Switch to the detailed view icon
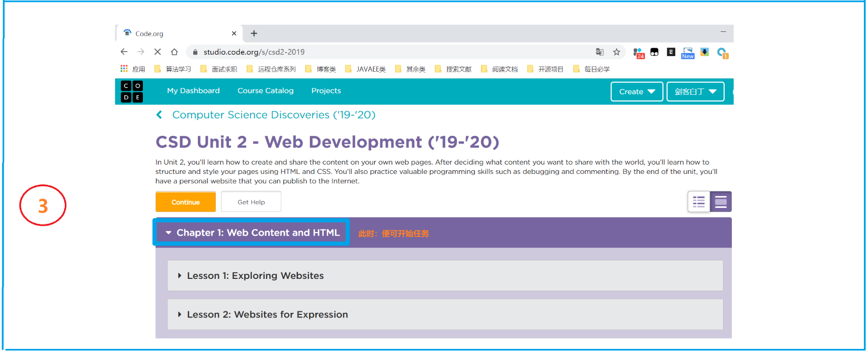This screenshot has height=353, width=868. pos(721,202)
